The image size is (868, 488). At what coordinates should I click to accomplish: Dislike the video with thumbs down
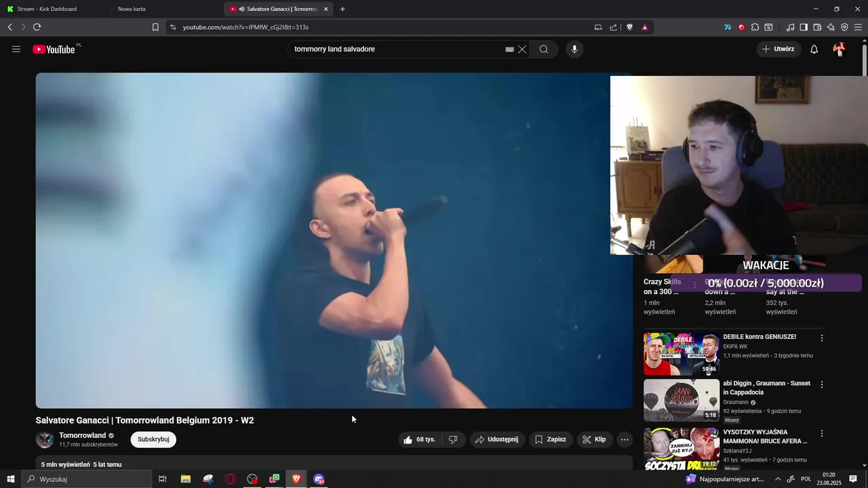click(x=453, y=439)
